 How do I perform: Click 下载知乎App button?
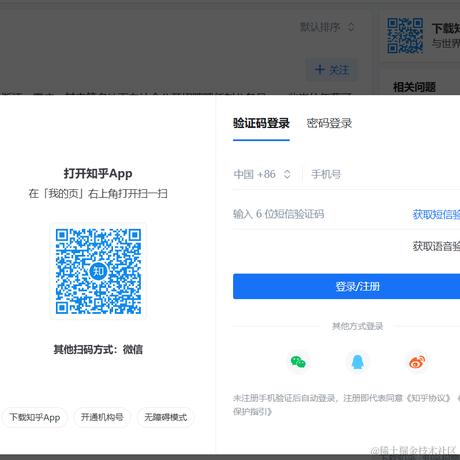(35, 417)
